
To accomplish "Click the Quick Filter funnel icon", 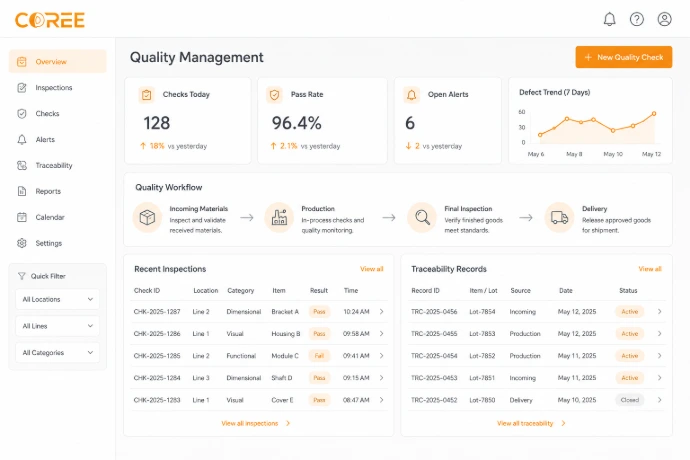I will coord(22,276).
